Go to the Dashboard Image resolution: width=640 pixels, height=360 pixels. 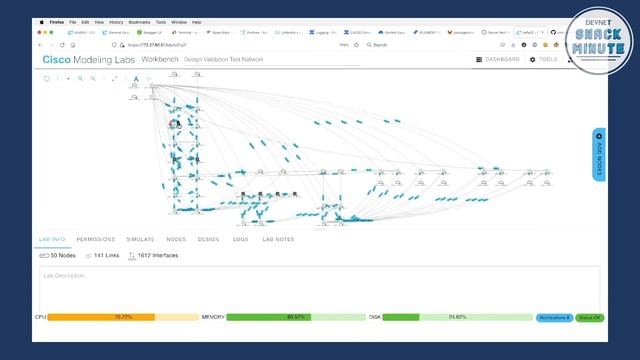498,60
